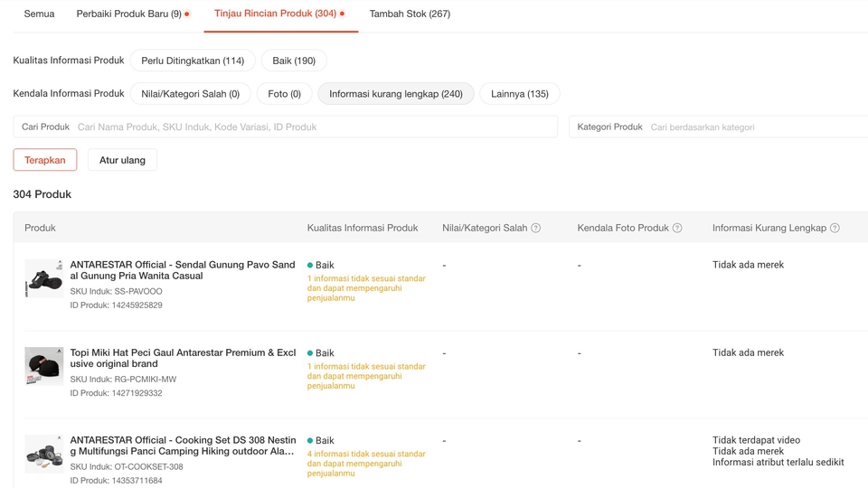Image resolution: width=868 pixels, height=488 pixels.
Task: Toggle Informasi kurang lengkap (240) filter
Action: coord(396,93)
